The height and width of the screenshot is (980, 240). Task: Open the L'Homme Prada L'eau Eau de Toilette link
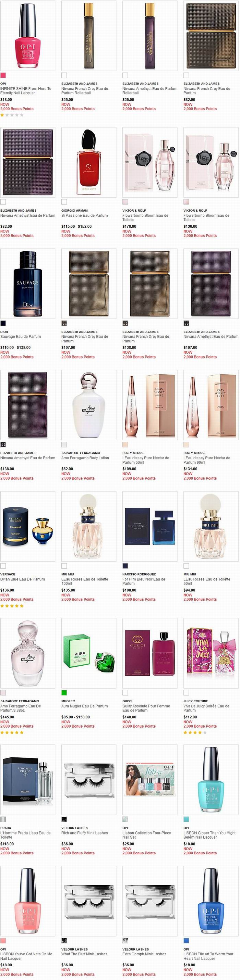click(25, 835)
